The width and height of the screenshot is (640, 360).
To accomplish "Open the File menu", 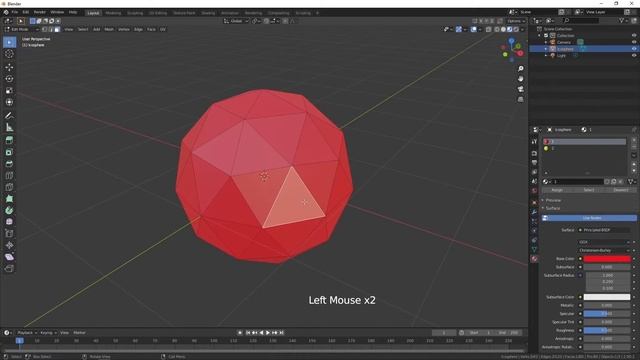I will (15, 12).
